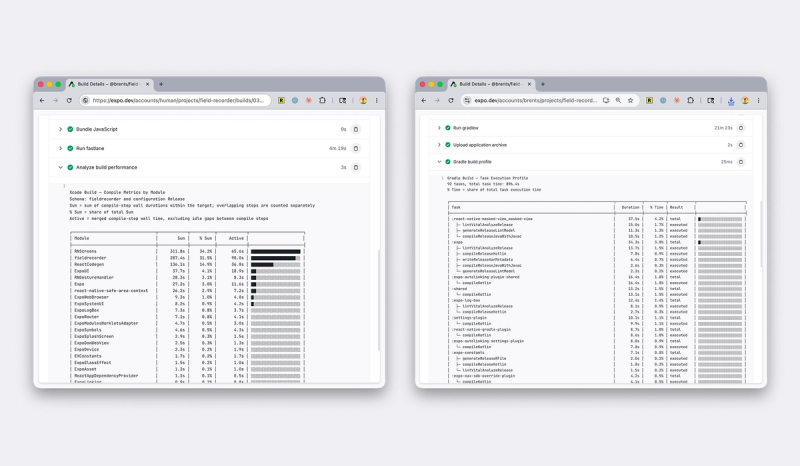The width and height of the screenshot is (800, 466).
Task: Open Chrome three-dot menu in Gradle window
Action: pos(758,101)
